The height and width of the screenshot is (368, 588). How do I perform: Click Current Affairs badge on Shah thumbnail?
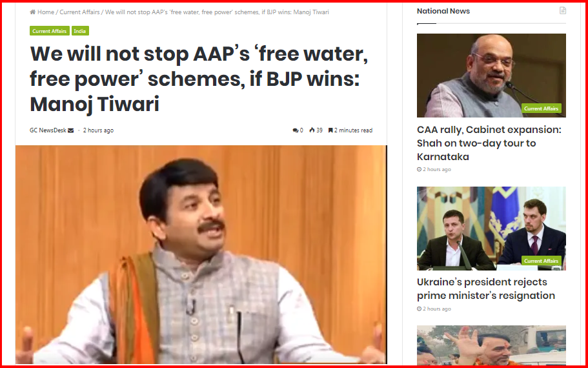pyautogui.click(x=541, y=108)
